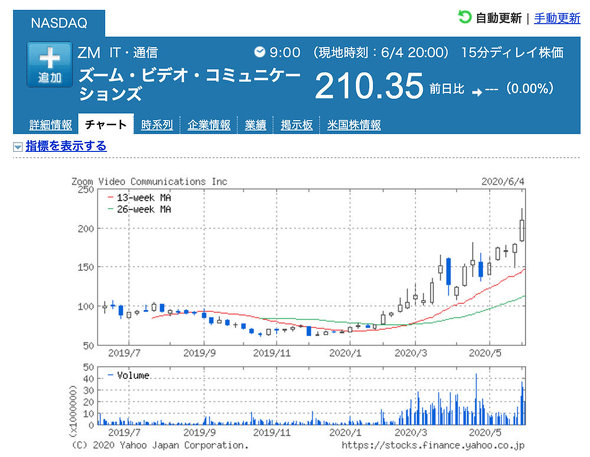Click 2019/7 label on price chart axis
Image resolution: width=590 pixels, height=457 pixels.
click(124, 353)
